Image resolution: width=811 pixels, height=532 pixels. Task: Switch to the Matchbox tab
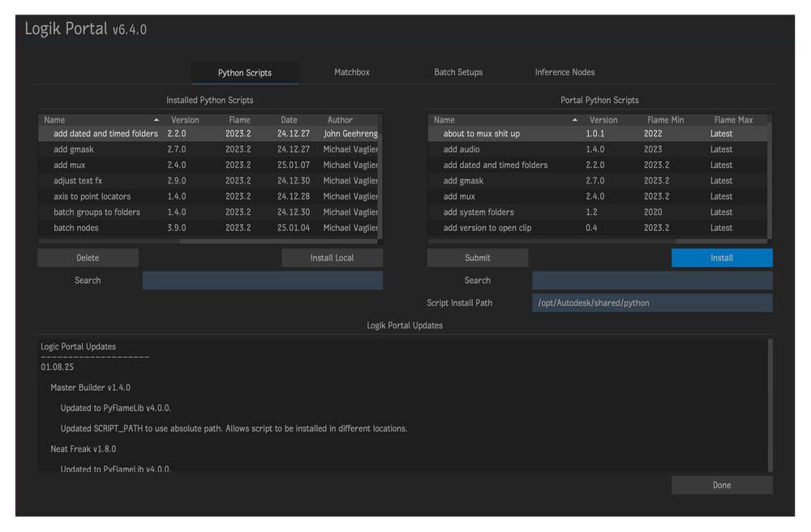tap(351, 72)
